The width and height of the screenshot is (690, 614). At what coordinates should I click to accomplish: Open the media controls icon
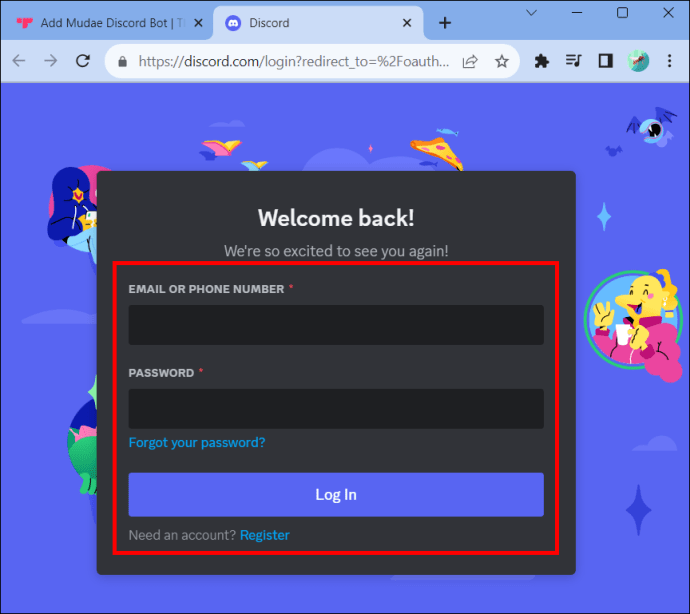pos(573,61)
